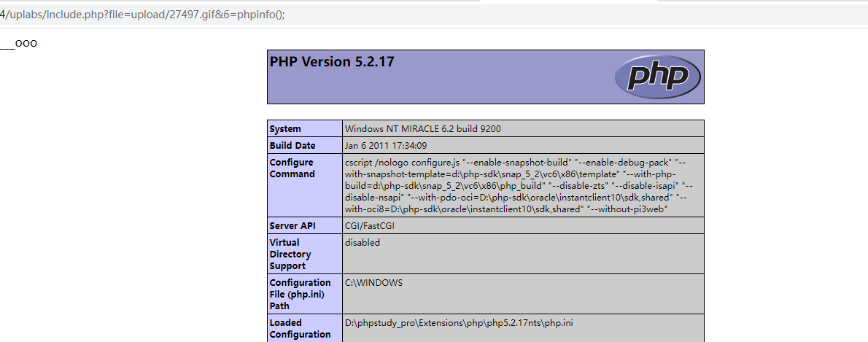
Task: Click the '___ooo' text at page top
Action: point(19,43)
